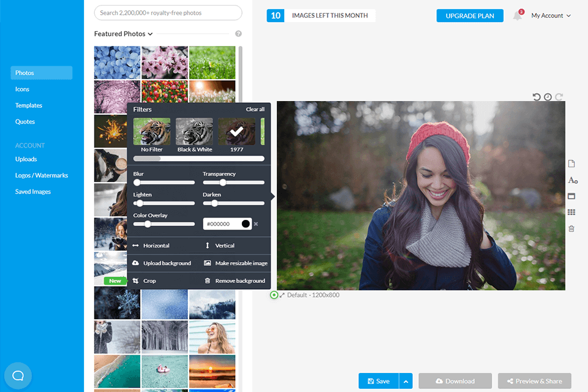The image size is (588, 392).
Task: Click the text tool icon beside canvas
Action: [x=572, y=180]
